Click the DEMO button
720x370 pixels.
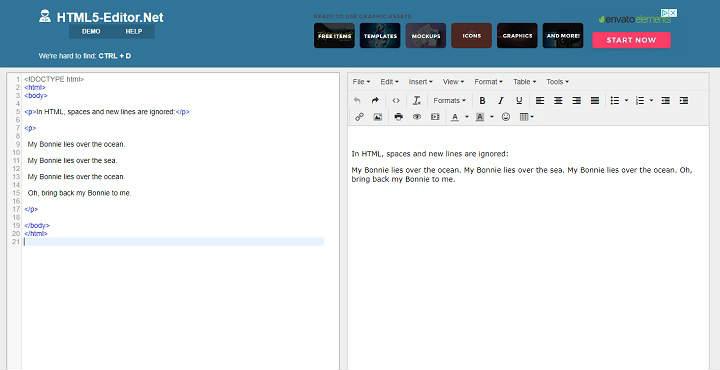(91, 32)
